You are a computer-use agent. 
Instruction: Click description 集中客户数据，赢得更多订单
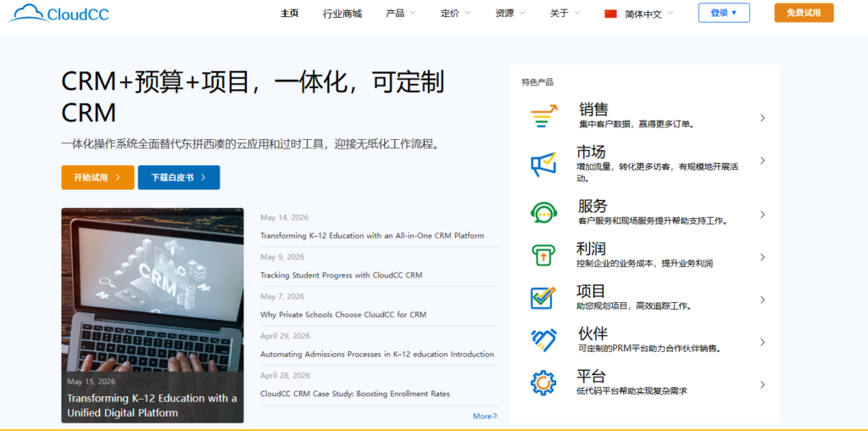(x=637, y=124)
